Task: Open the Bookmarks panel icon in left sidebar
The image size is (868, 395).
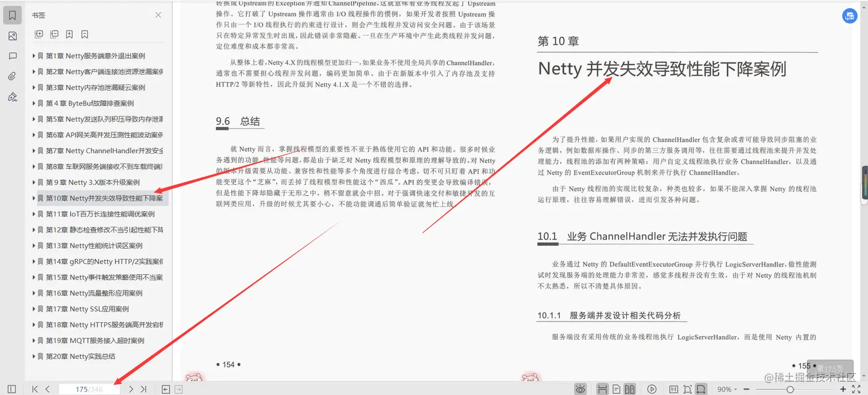Action: tap(13, 15)
